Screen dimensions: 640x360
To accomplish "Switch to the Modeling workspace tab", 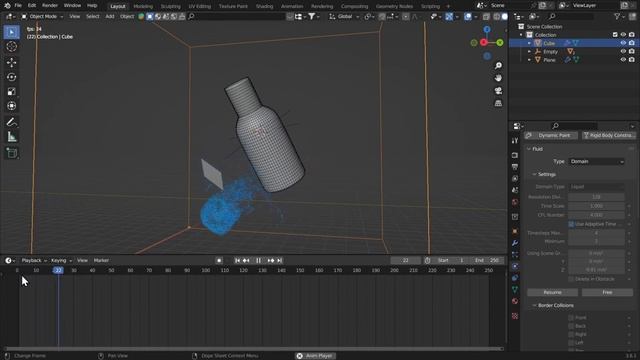I will (x=143, y=6).
